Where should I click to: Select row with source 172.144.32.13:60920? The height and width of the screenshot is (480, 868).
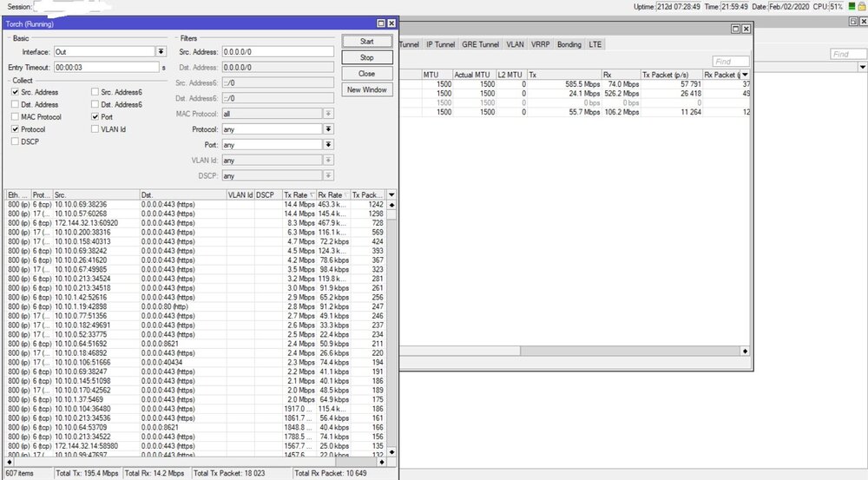[195, 223]
